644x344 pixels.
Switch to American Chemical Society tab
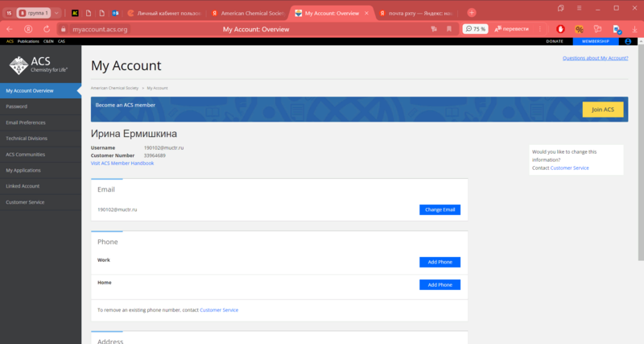pos(247,13)
